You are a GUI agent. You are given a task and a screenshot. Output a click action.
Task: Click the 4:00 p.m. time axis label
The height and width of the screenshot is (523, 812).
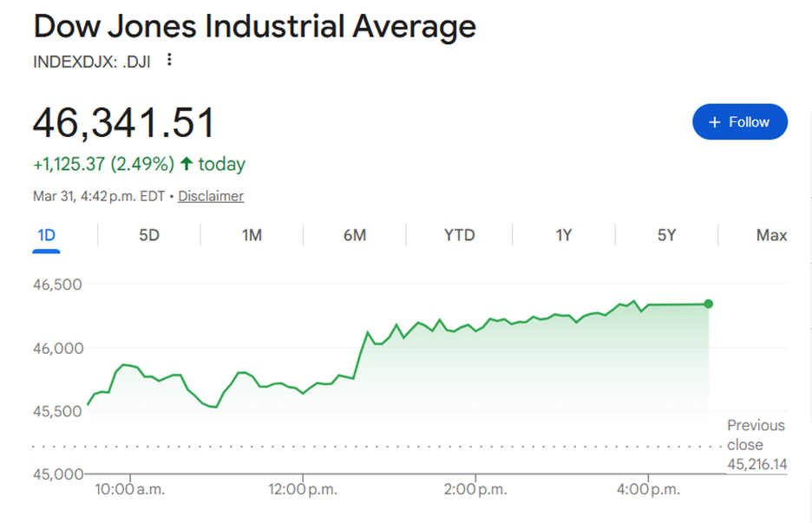point(648,489)
